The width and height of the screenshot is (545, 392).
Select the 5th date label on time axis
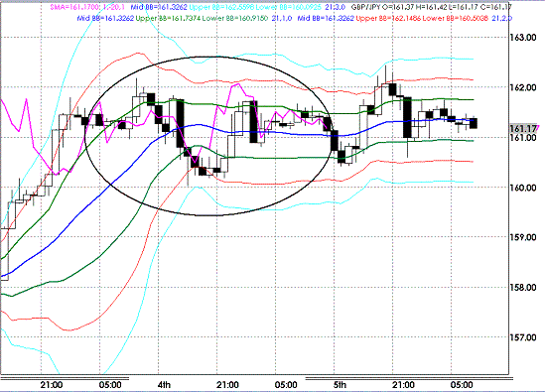coord(340,385)
